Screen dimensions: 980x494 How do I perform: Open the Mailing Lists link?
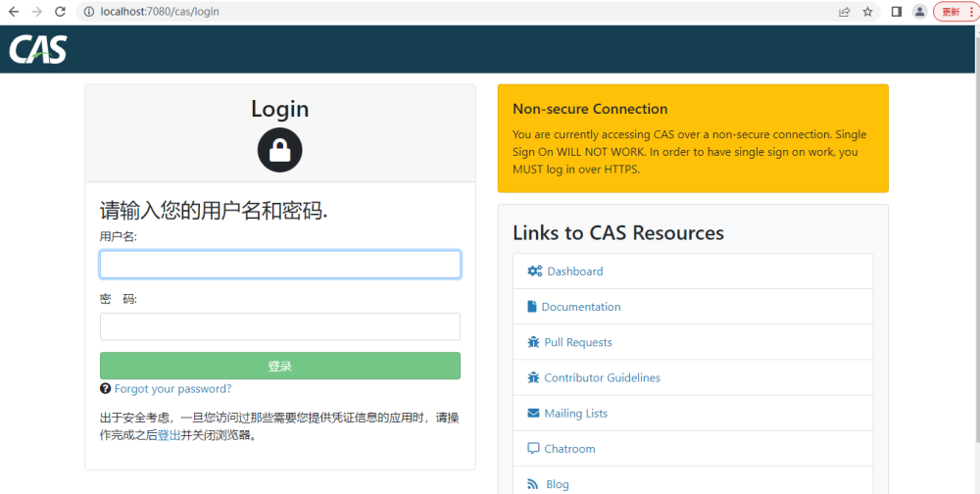[x=575, y=414]
